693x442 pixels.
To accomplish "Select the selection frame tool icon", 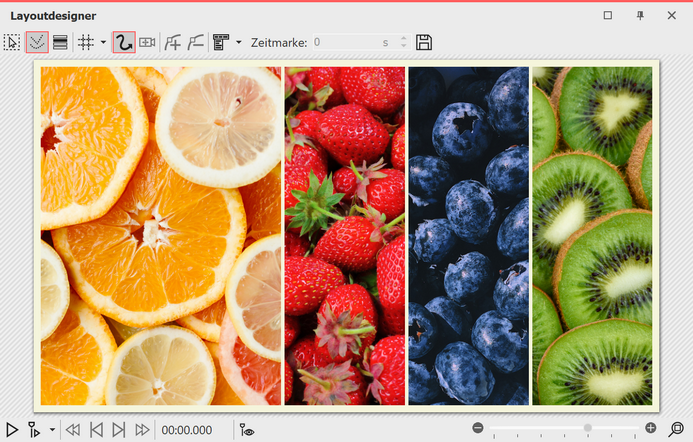I will click(x=12, y=42).
